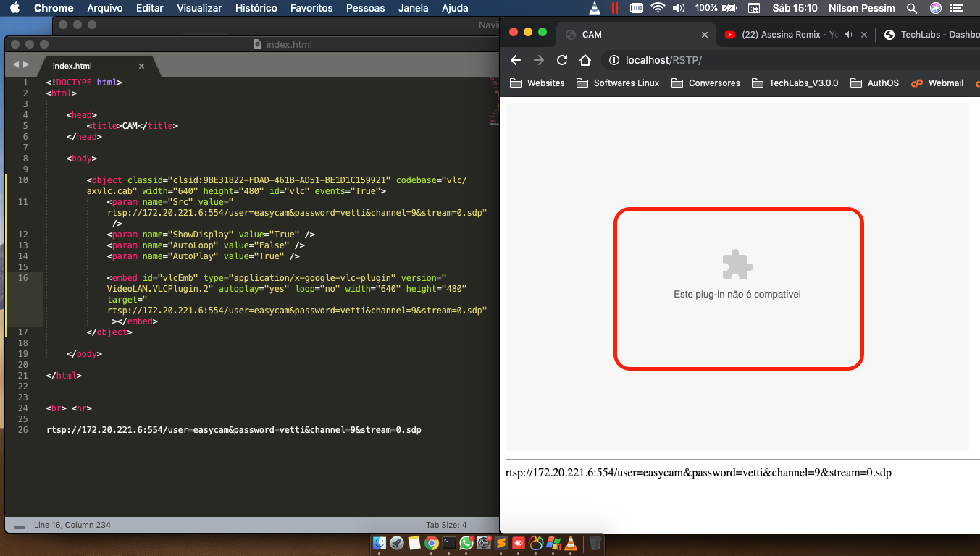Open the Webmail bookmark

coord(937,83)
